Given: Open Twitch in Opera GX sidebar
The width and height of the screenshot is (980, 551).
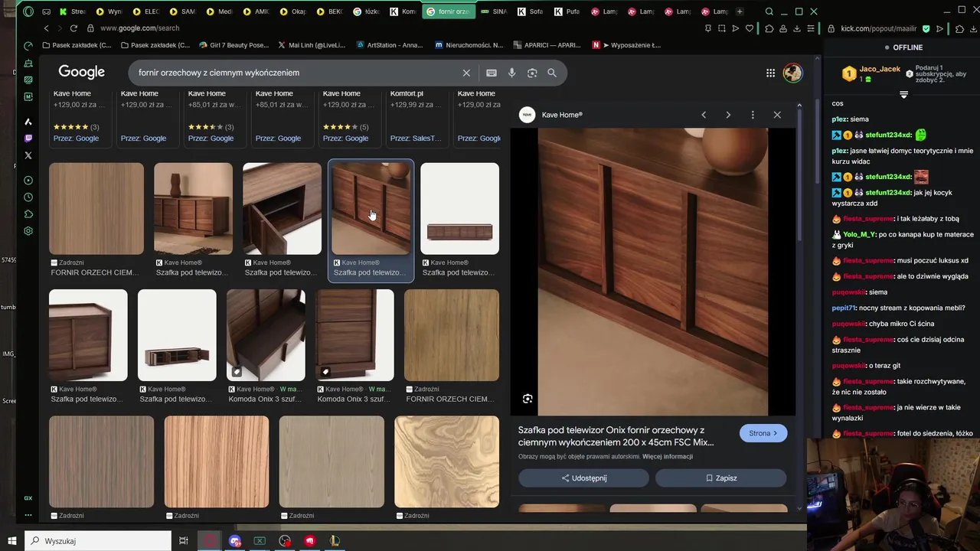Looking at the screenshot, I should pyautogui.click(x=28, y=139).
